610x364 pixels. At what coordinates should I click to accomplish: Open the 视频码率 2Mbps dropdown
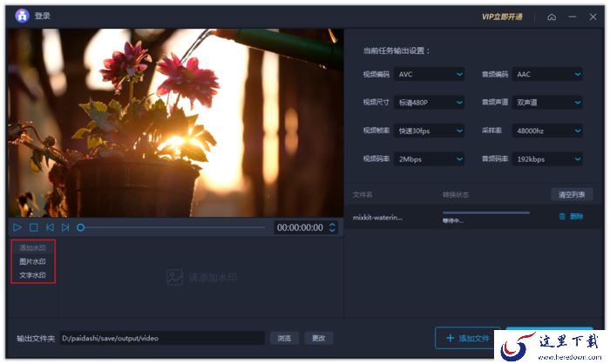pos(429,159)
